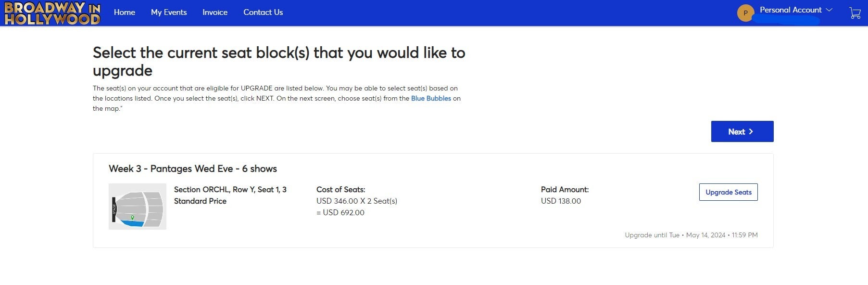Open the Personal Account menu label
This screenshot has width=868, height=285.
click(x=791, y=10)
